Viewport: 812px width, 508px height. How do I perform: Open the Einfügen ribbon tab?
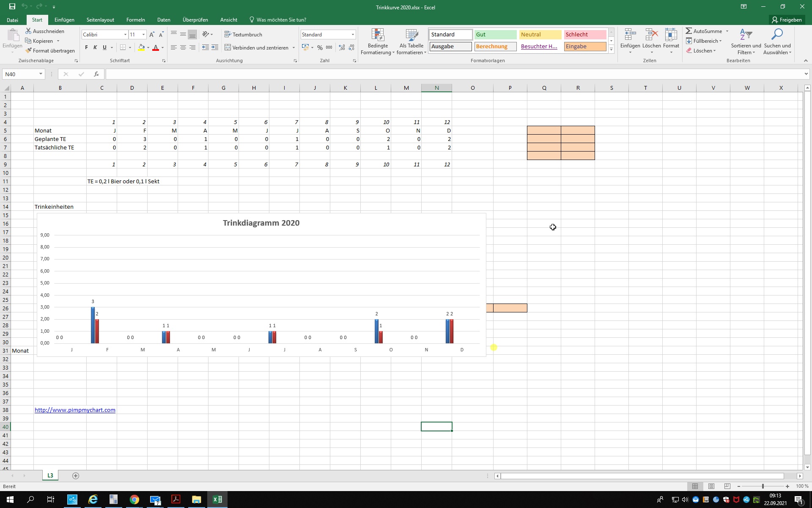64,20
